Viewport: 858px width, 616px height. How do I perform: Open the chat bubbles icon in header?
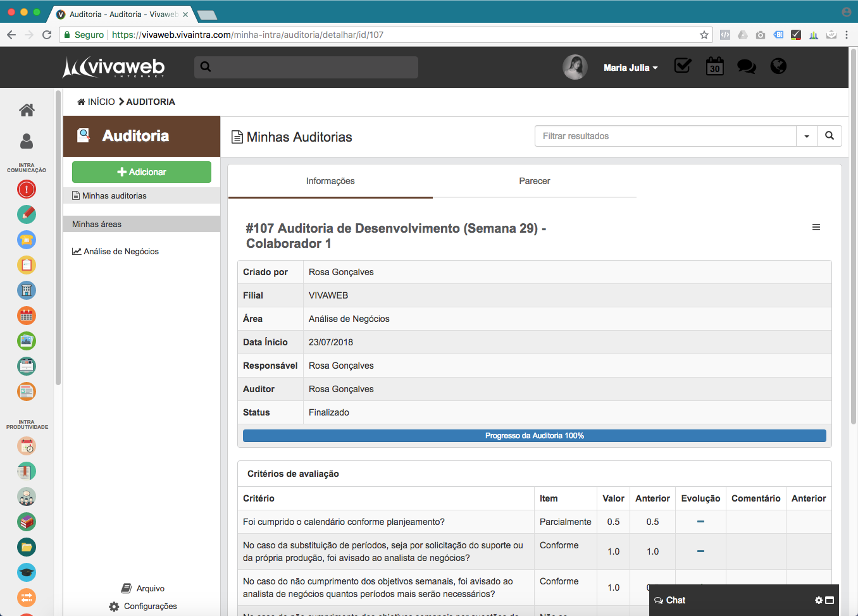click(x=747, y=66)
